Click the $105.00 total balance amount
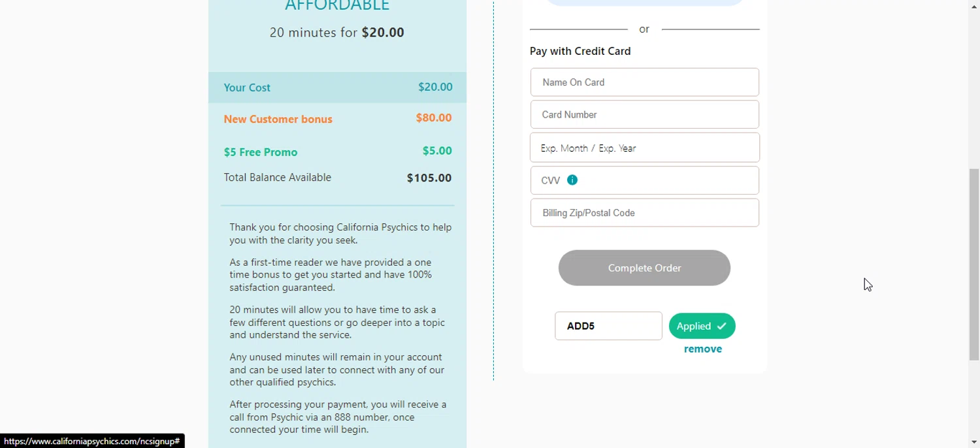The height and width of the screenshot is (448, 980). pos(429,178)
